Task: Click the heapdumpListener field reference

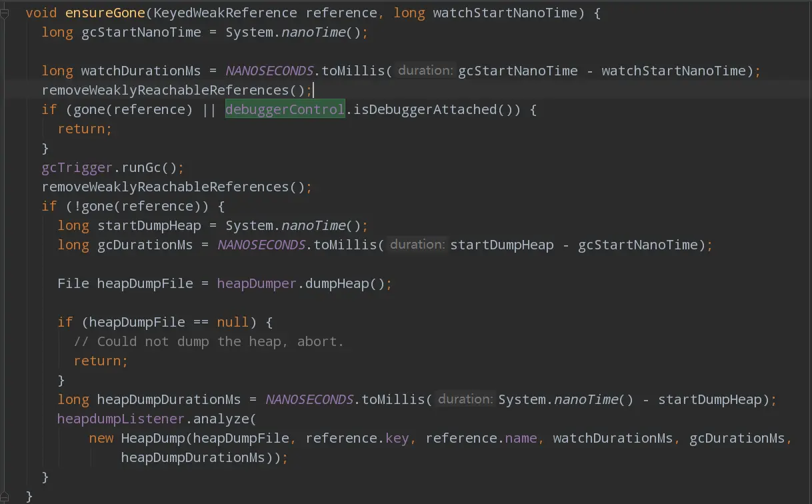Action: pos(121,419)
